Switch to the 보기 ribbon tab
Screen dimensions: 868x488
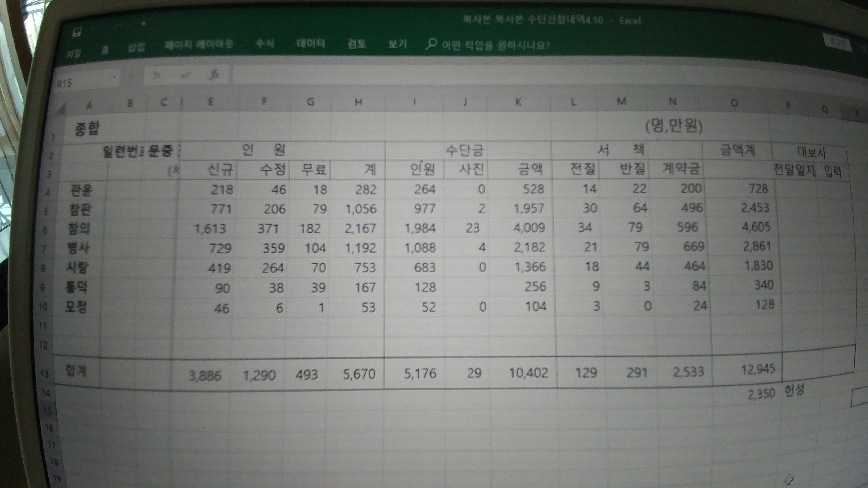coord(398,43)
